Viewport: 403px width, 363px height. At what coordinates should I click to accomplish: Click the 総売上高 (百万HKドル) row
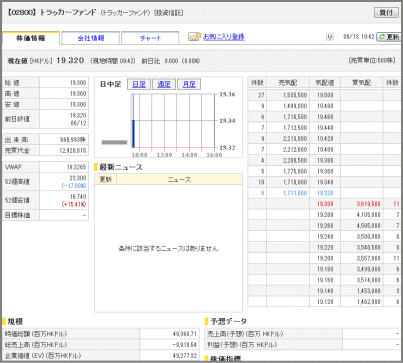click(x=101, y=345)
